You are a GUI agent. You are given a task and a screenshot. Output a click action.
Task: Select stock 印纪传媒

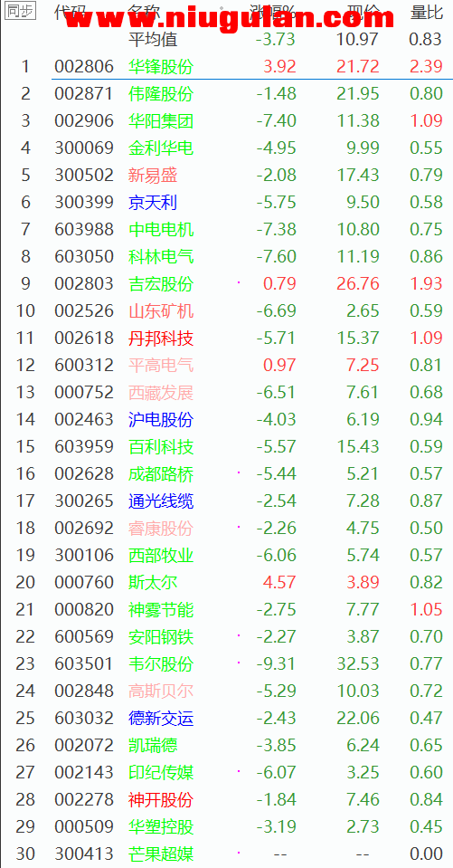click(161, 772)
